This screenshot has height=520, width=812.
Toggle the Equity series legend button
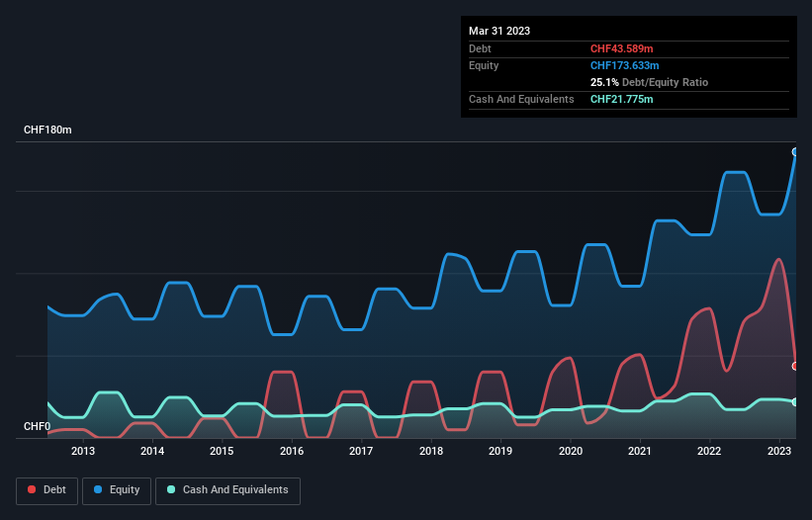117,490
